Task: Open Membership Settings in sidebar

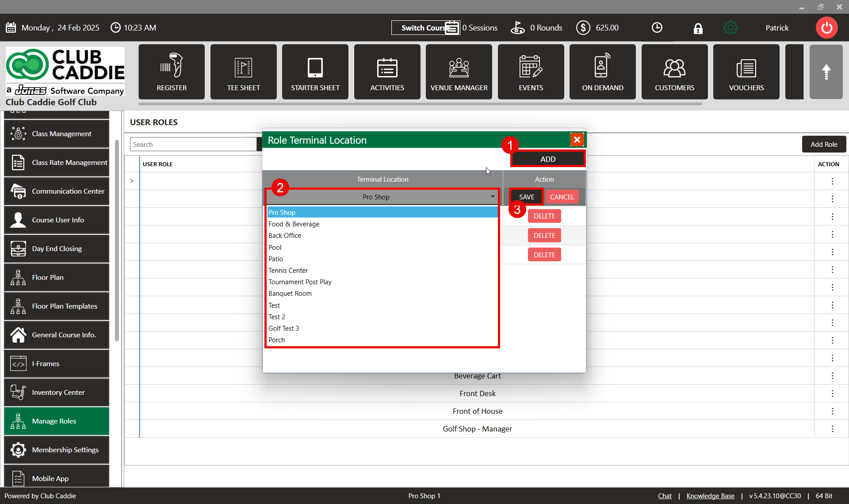Action: click(57, 450)
